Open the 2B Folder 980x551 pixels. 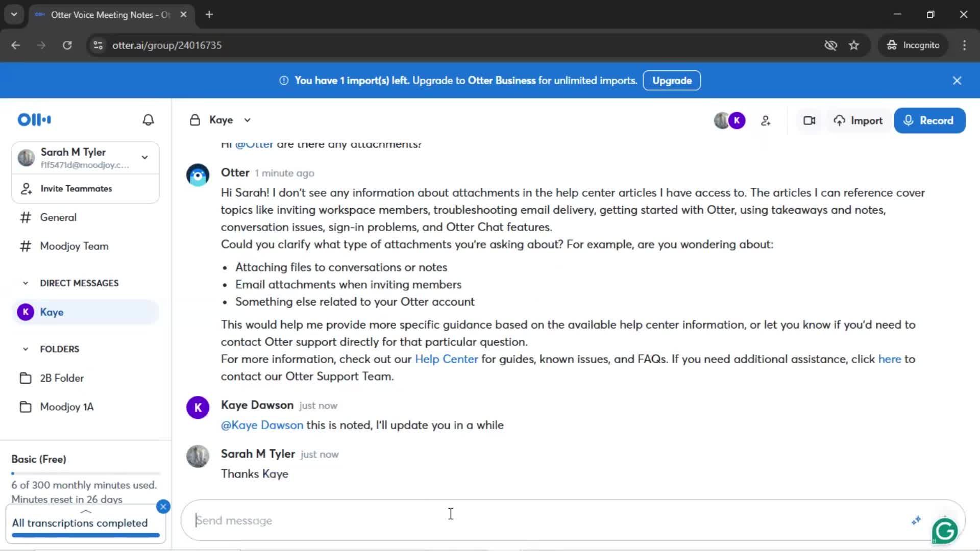pos(62,378)
